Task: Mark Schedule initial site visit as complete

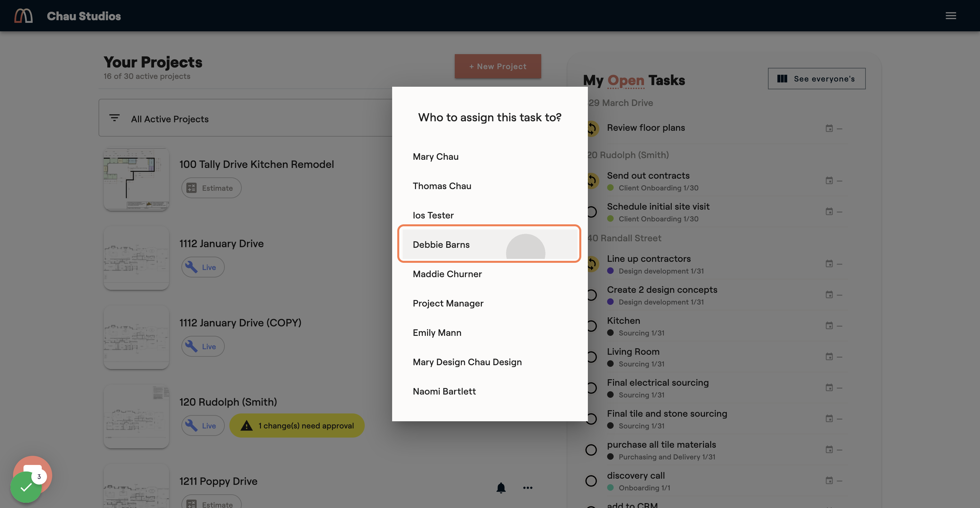Action: tap(592, 212)
